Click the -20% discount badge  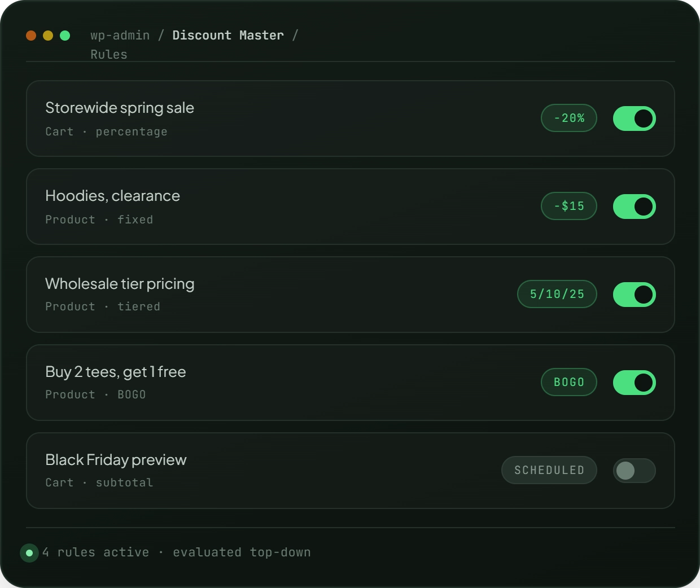(x=569, y=118)
